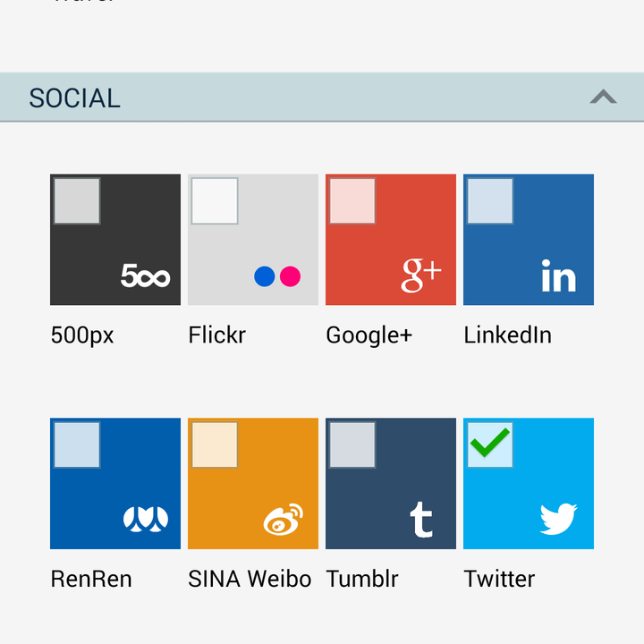Screen dimensions: 644x644
Task: Select the Flickr label text
Action: [216, 335]
